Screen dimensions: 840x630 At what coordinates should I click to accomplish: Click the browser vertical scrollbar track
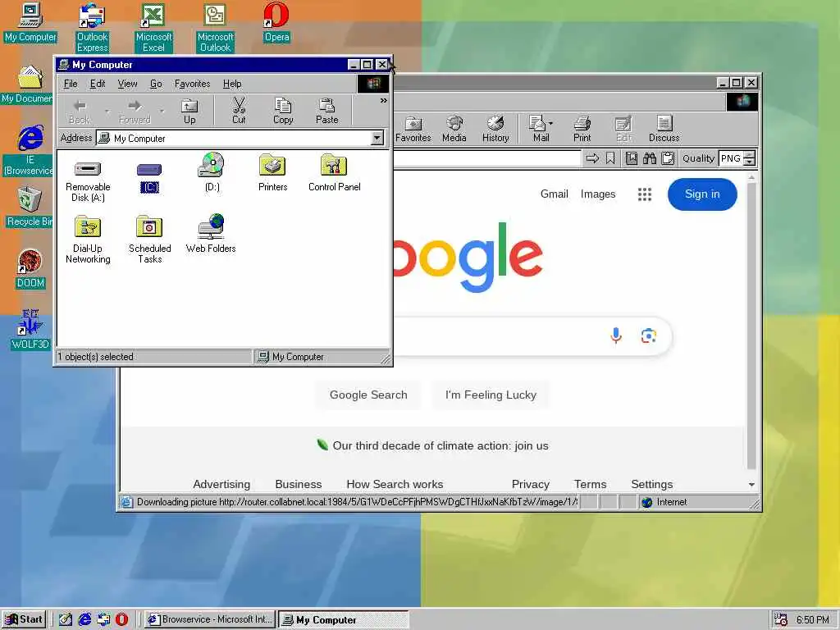coord(751,326)
